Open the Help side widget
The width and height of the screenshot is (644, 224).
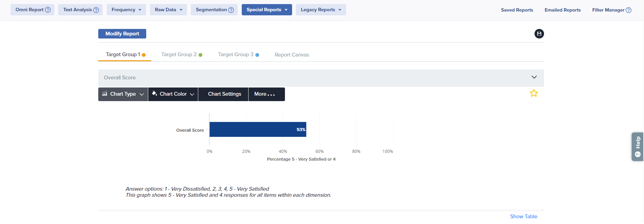638,147
